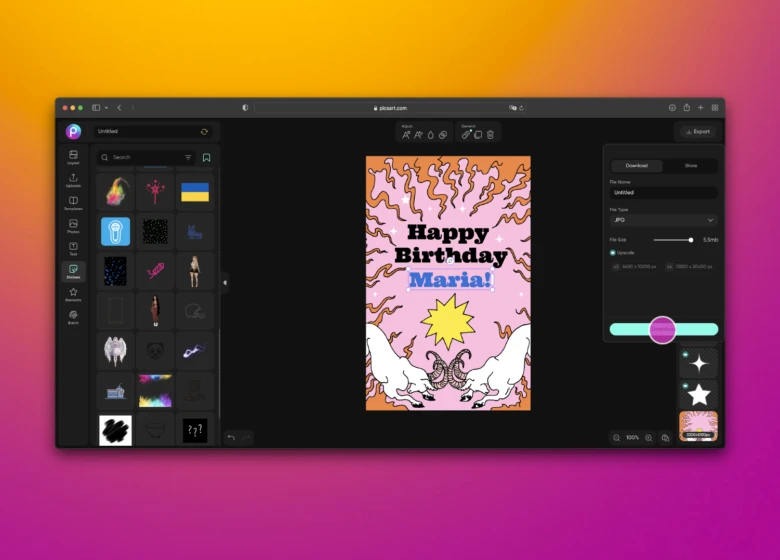Toggle visibility of the star layer

[685, 385]
